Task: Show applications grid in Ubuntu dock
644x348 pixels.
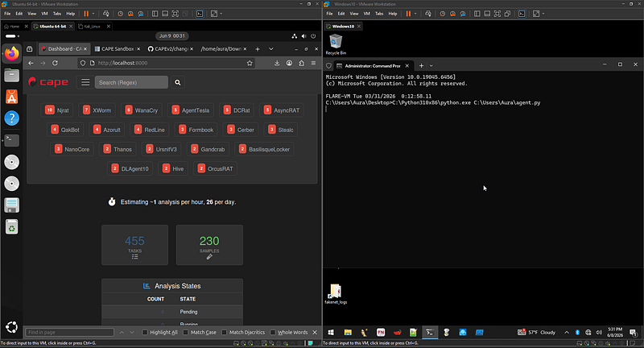Action: pyautogui.click(x=12, y=327)
